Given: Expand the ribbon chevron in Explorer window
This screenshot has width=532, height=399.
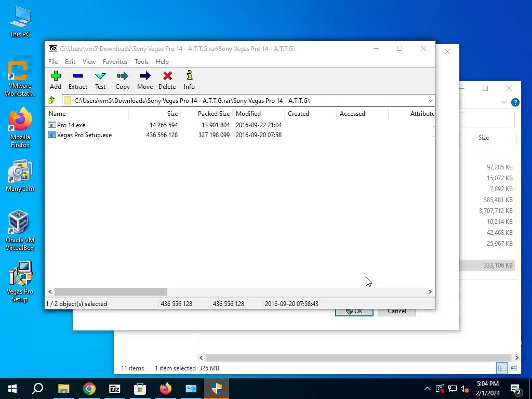Looking at the screenshot, I should pyautogui.click(x=504, y=102).
